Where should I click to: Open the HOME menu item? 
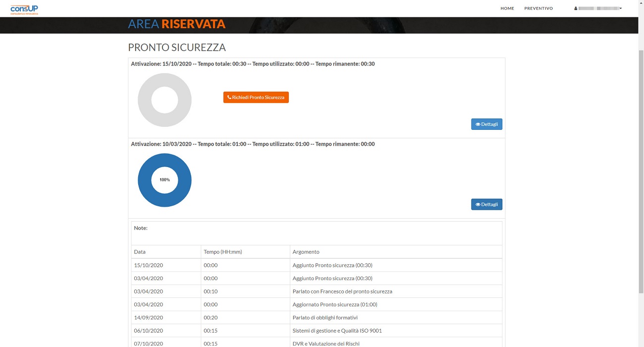[507, 8]
